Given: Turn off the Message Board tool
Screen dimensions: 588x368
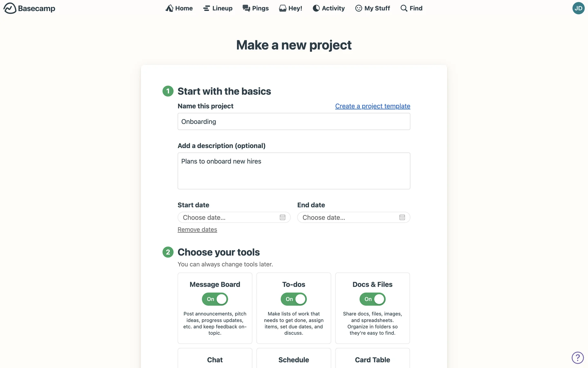Looking at the screenshot, I should pyautogui.click(x=215, y=299).
